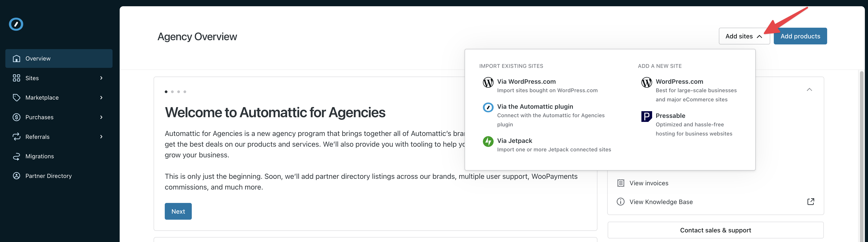
Task: Click the View Knowledge Base external link icon
Action: [811, 202]
